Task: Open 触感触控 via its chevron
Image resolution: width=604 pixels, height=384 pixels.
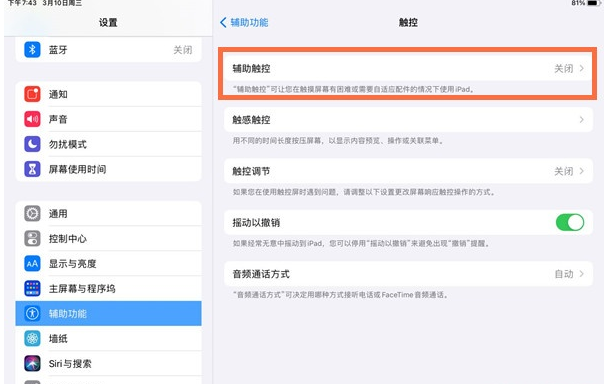Action: click(x=582, y=120)
